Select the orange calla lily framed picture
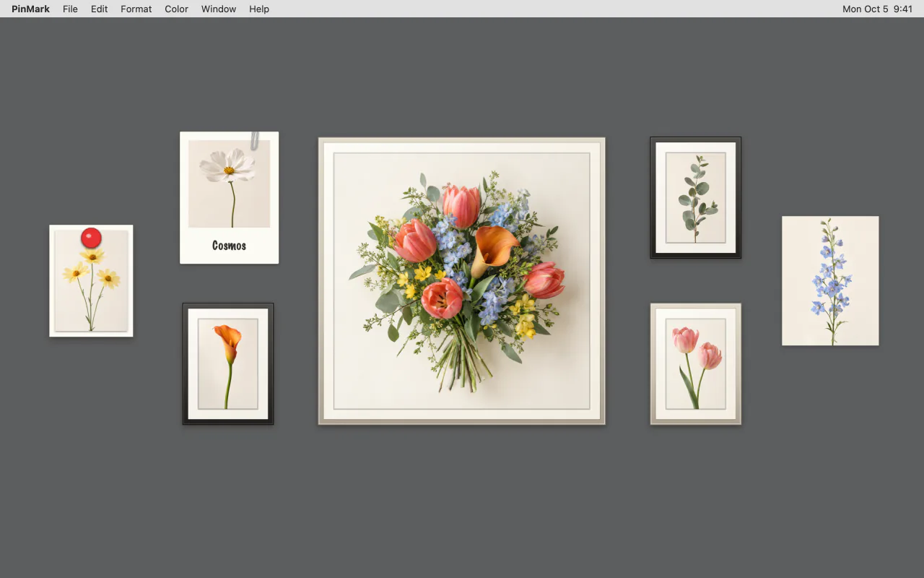 coord(228,363)
